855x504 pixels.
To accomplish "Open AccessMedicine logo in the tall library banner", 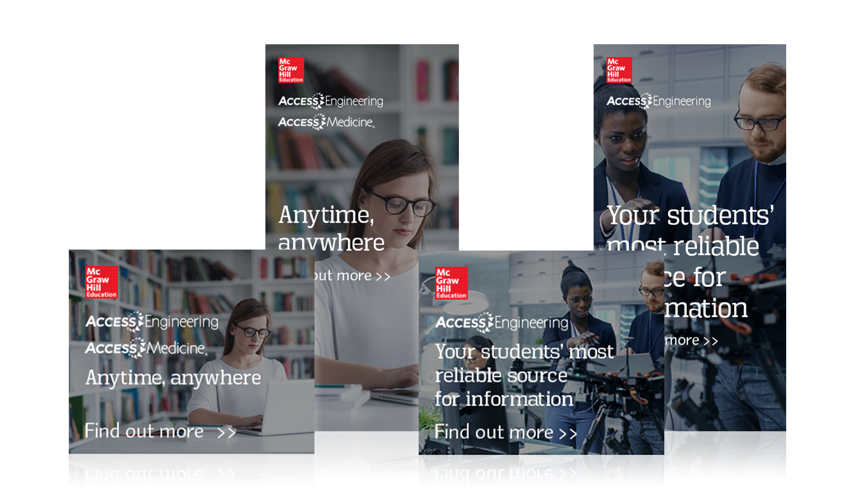I will coord(326,122).
